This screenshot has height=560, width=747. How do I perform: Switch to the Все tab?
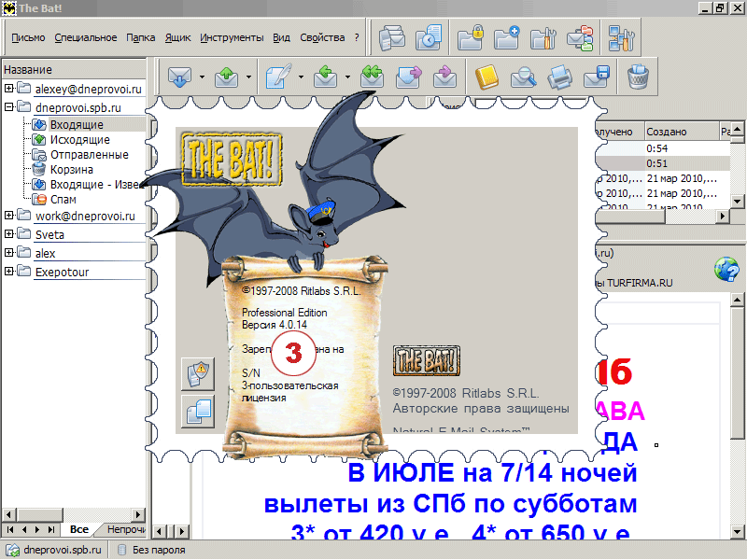click(x=78, y=530)
